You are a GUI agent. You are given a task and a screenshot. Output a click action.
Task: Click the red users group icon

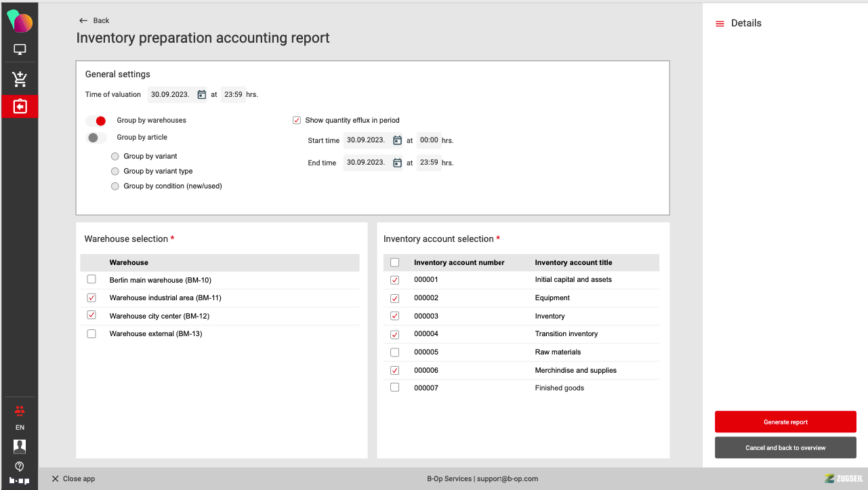20,411
